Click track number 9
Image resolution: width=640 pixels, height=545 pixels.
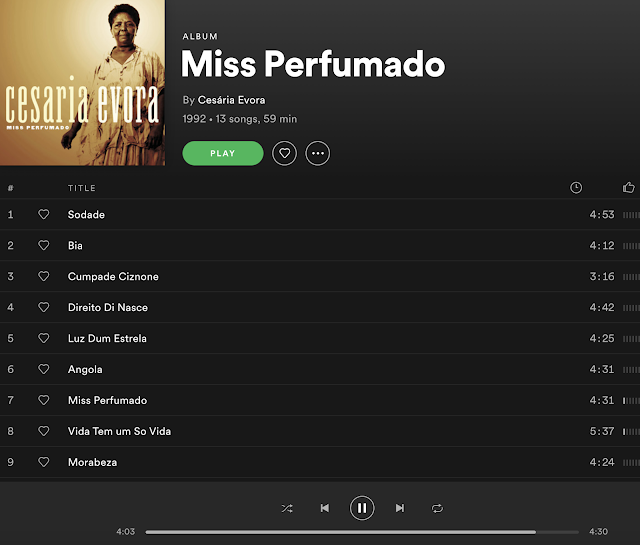[10, 463]
